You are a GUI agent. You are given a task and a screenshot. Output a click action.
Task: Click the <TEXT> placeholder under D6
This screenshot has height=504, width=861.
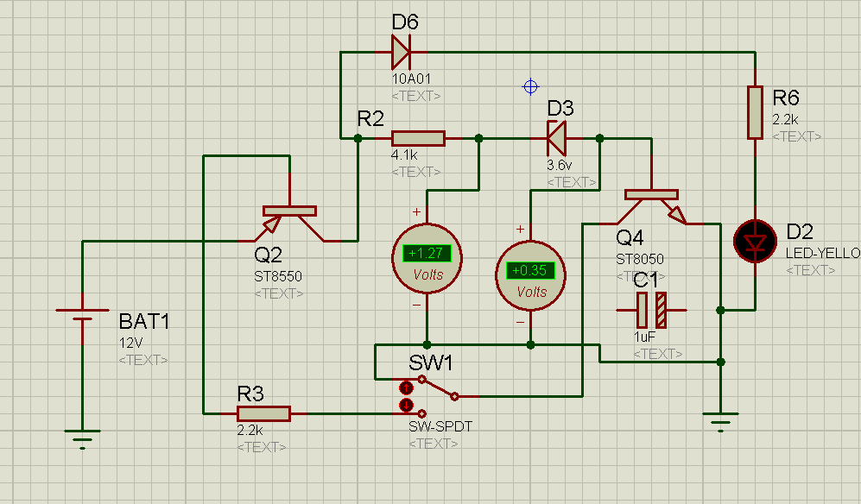[416, 96]
